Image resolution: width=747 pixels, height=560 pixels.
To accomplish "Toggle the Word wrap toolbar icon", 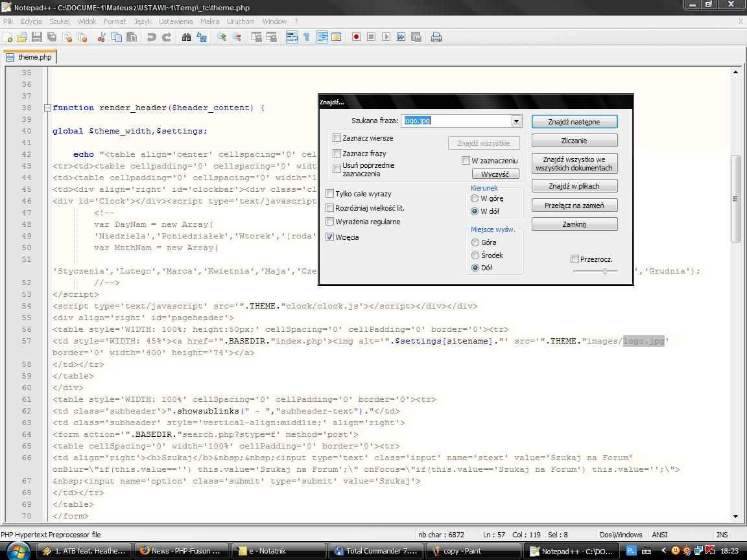I will click(x=292, y=37).
